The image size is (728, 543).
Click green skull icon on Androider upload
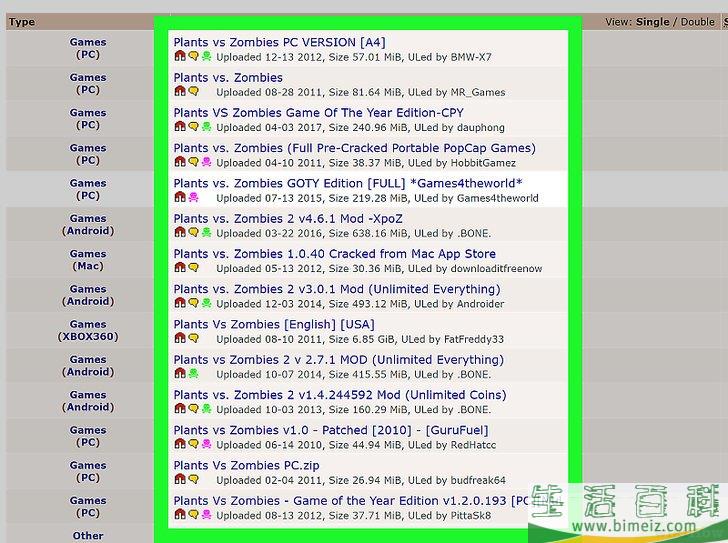click(x=207, y=303)
